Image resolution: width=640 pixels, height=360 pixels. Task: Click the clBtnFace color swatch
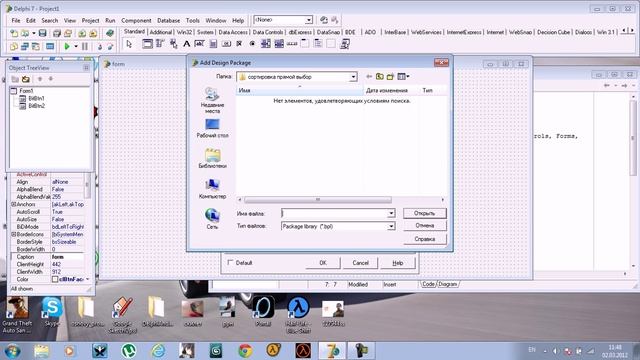(x=55, y=279)
